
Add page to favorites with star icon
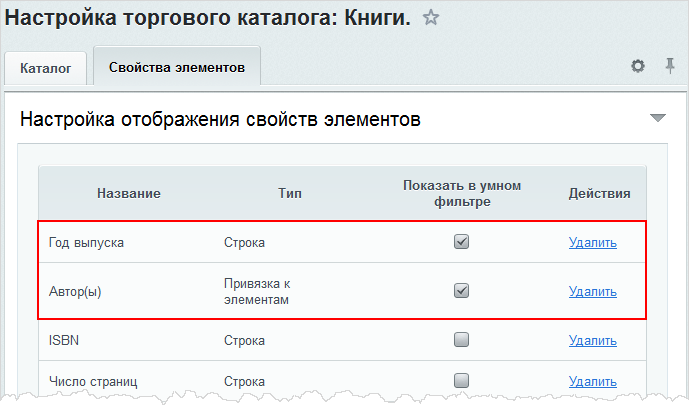coord(431,18)
